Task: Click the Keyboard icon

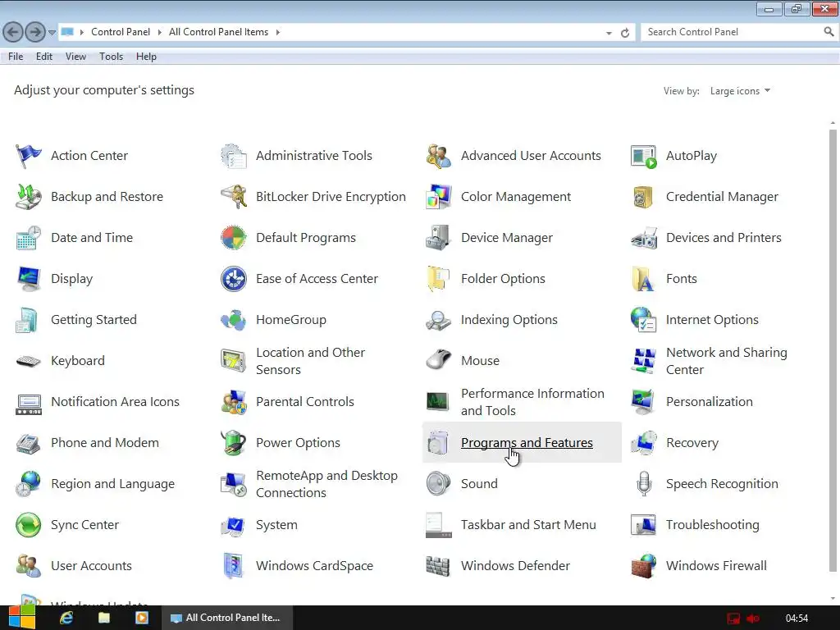Action: click(x=28, y=361)
